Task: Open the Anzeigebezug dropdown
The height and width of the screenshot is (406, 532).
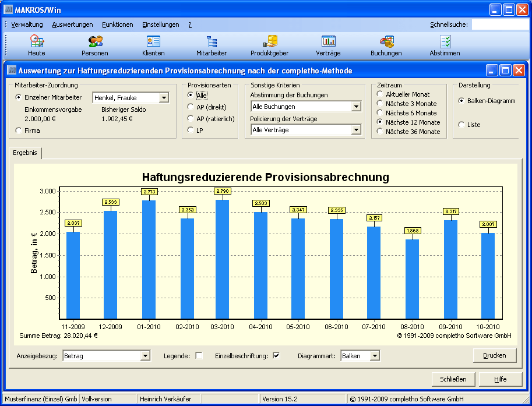Action: [145, 356]
